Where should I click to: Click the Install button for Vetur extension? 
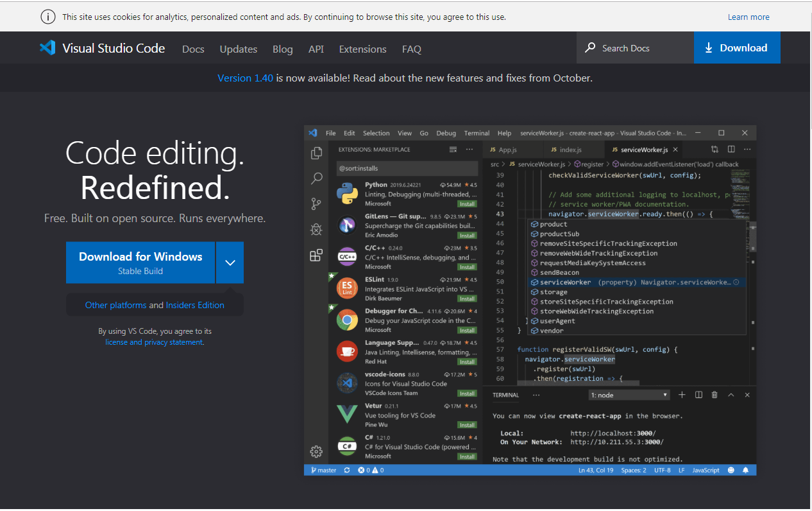(467, 425)
